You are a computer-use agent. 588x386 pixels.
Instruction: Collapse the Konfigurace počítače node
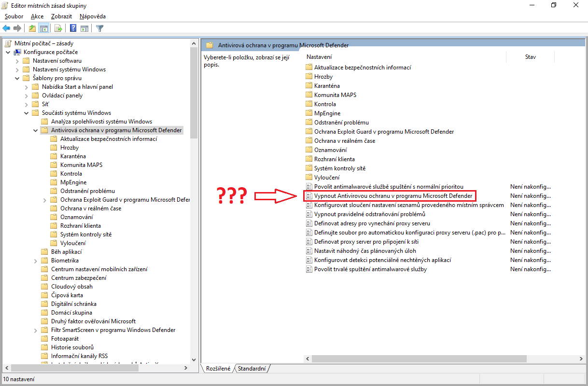[x=8, y=52]
